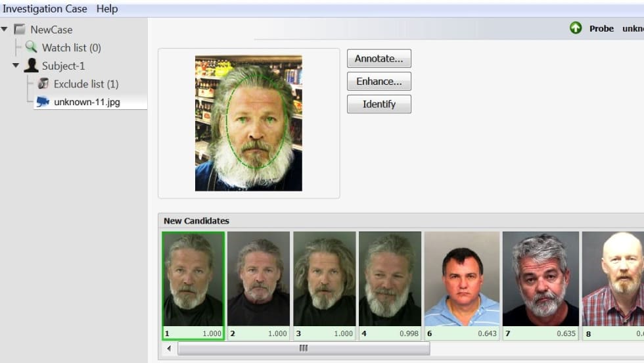Collapse the Subject-1 tree node

pyautogui.click(x=16, y=66)
